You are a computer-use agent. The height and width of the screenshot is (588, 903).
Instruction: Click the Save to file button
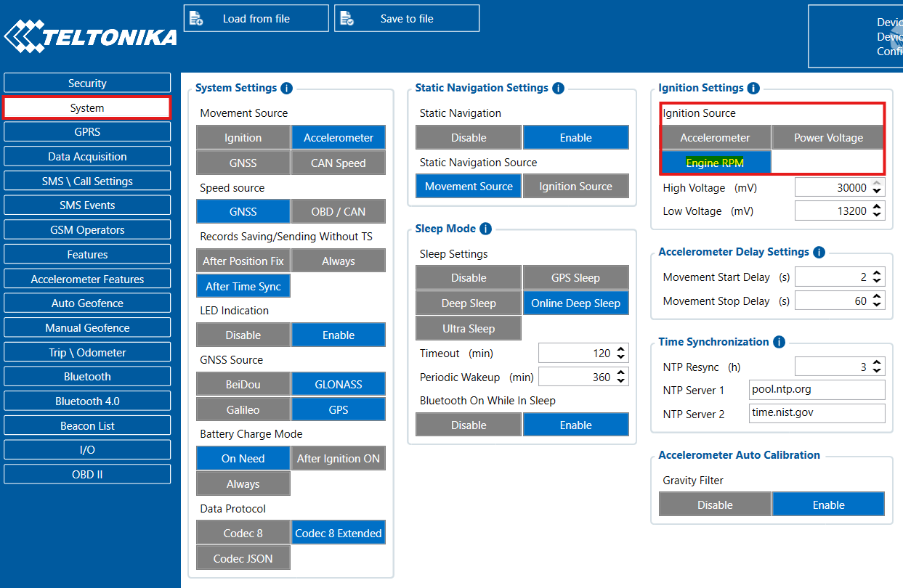[406, 19]
